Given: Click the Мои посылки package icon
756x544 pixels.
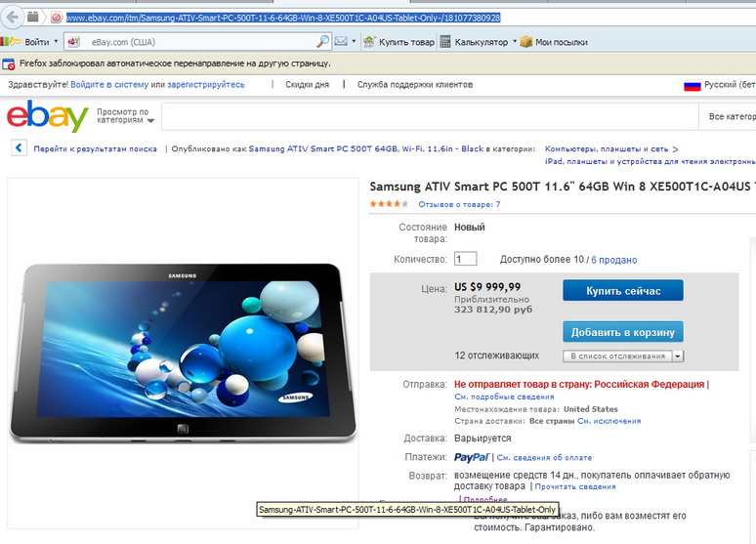Looking at the screenshot, I should 526,42.
